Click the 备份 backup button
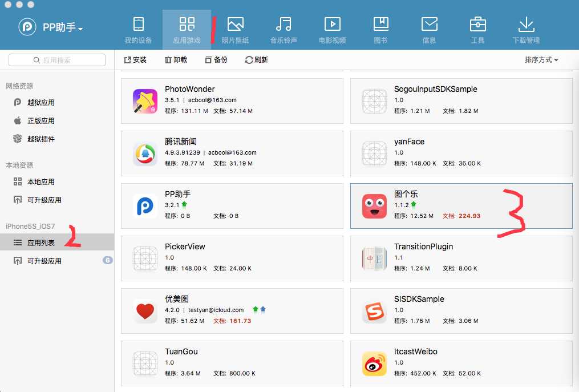579x392 pixels. [x=216, y=60]
